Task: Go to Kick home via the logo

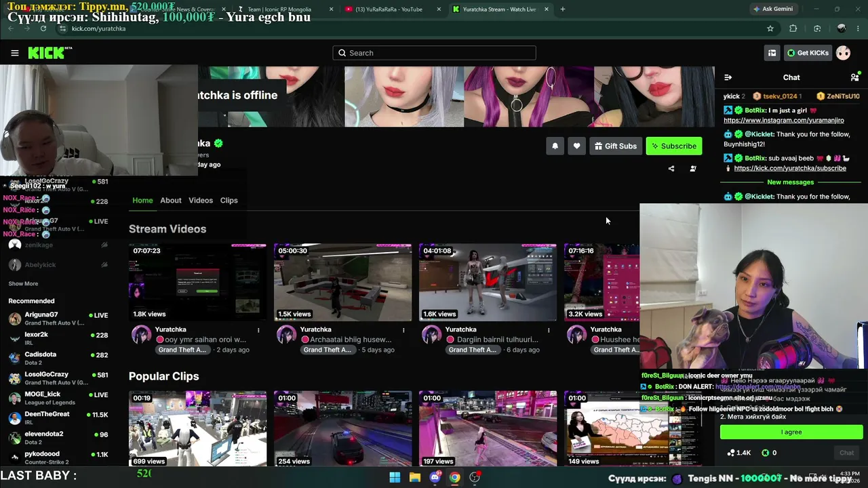Action: pos(50,53)
